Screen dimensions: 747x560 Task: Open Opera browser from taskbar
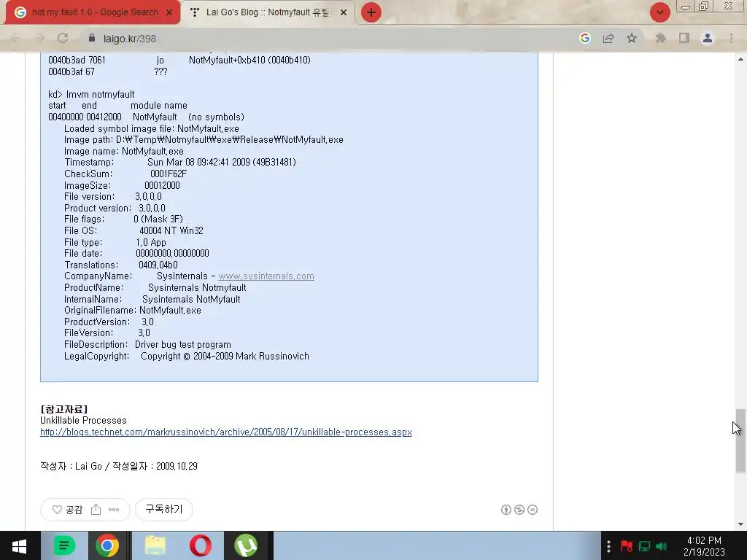point(201,545)
